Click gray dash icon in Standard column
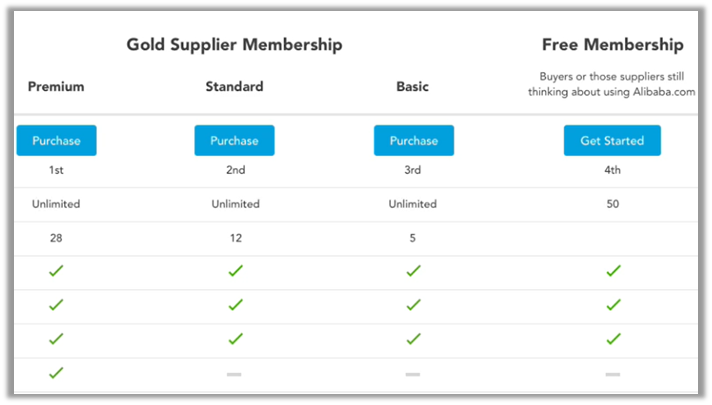Screen dimensions: 712x405 pos(235,373)
